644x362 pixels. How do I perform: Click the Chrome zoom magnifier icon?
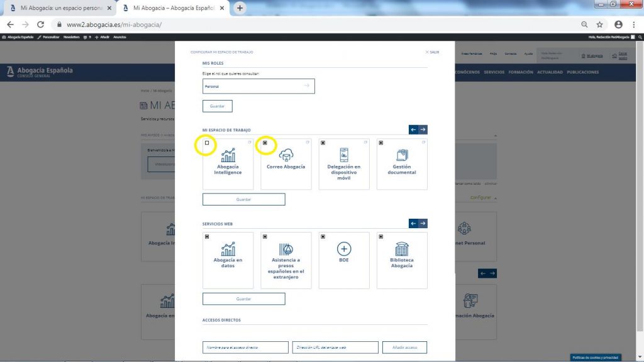[584, 25]
